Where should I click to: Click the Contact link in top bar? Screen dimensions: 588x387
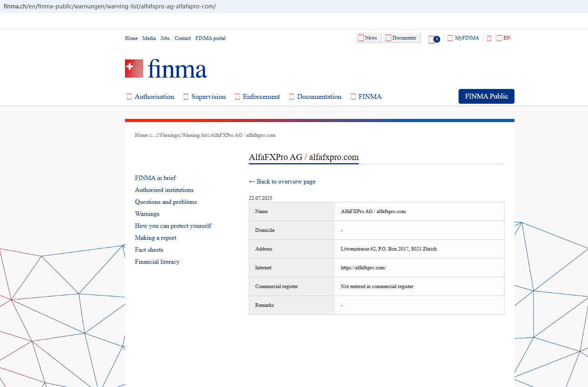183,38
